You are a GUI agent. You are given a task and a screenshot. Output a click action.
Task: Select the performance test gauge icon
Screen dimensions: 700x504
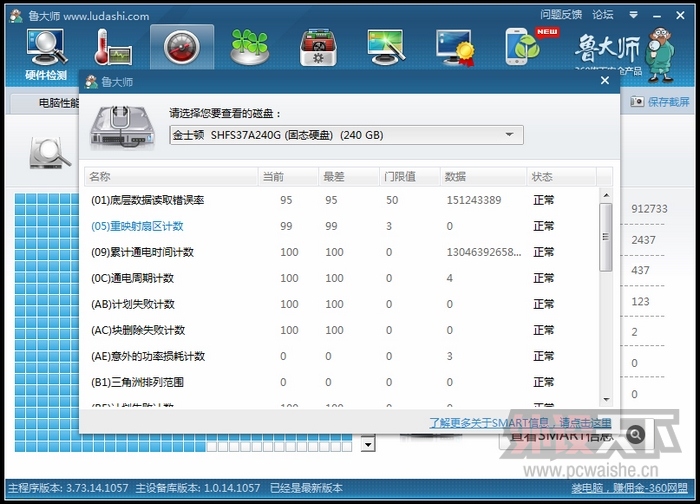(182, 48)
